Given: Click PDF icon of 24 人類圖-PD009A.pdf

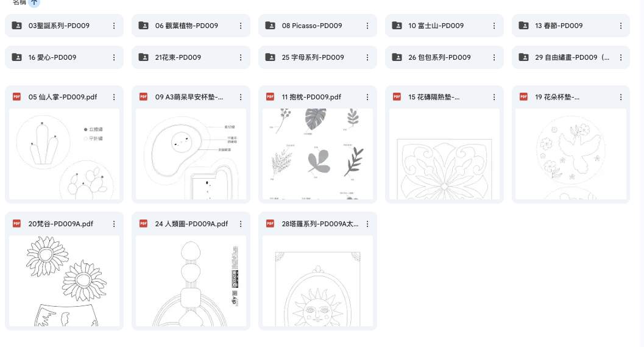Looking at the screenshot, I should tap(144, 224).
